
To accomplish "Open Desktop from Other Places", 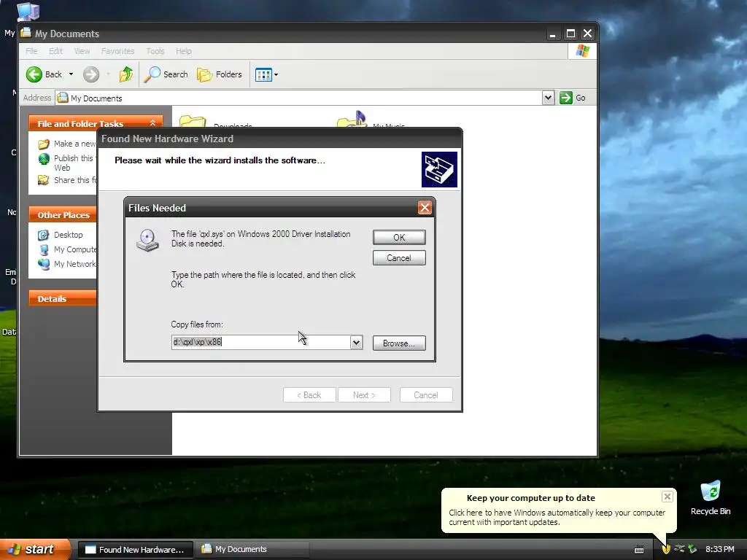I will click(x=68, y=235).
